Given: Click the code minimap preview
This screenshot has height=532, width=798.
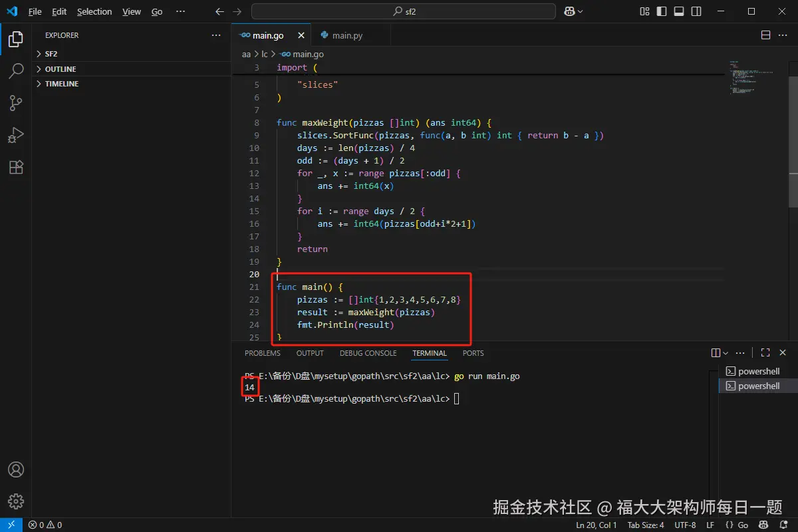Looking at the screenshot, I should pos(751,77).
